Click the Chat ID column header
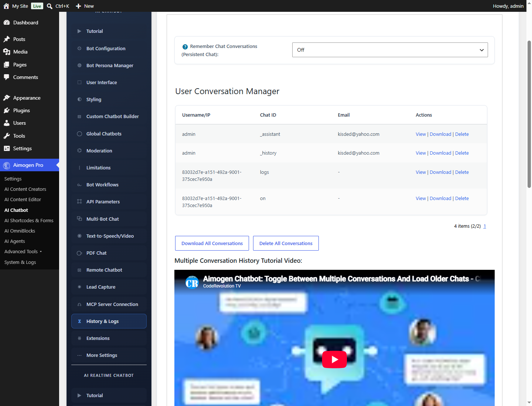 (268, 115)
